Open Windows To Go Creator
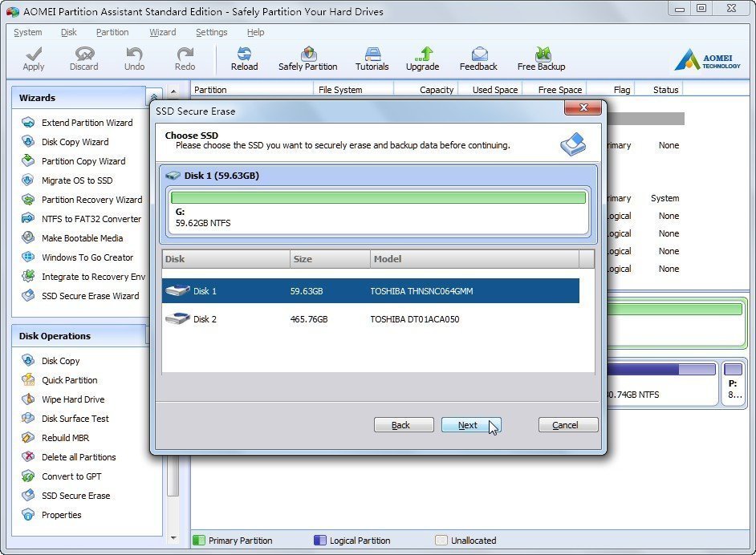Viewport: 756px width, 555px height. (87, 257)
